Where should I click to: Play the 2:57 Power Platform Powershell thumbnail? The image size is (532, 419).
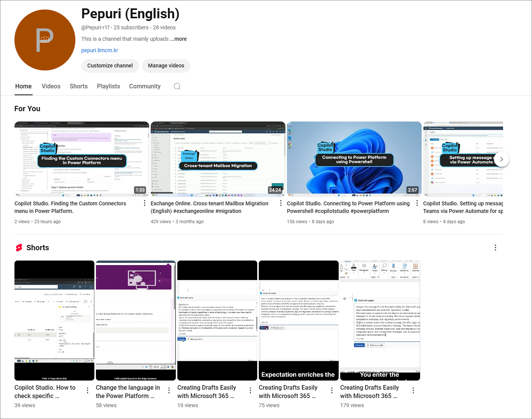click(354, 159)
